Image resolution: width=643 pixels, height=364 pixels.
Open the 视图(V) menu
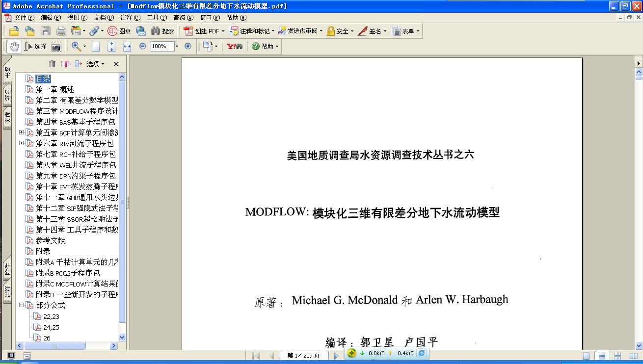click(x=78, y=18)
